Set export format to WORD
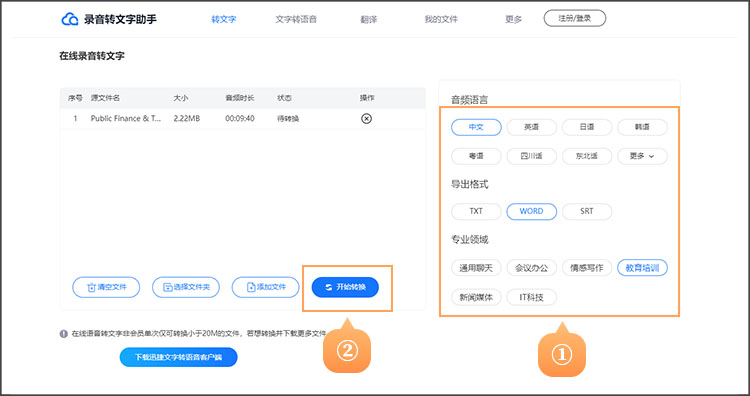The height and width of the screenshot is (396, 750). point(532,211)
